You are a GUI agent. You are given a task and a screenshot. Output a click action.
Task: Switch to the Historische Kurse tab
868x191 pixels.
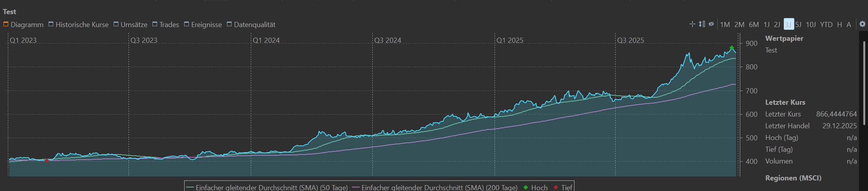pos(78,24)
